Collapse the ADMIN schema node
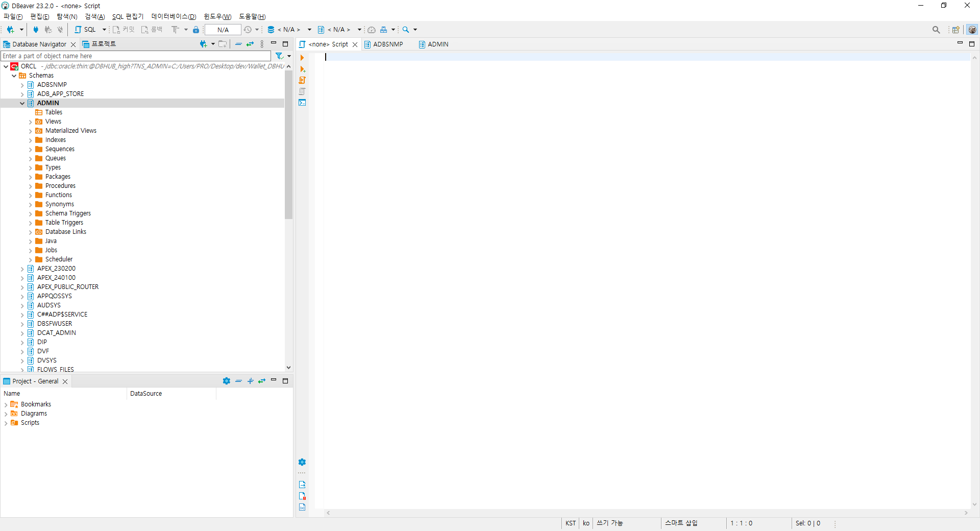The image size is (980, 531). point(22,103)
